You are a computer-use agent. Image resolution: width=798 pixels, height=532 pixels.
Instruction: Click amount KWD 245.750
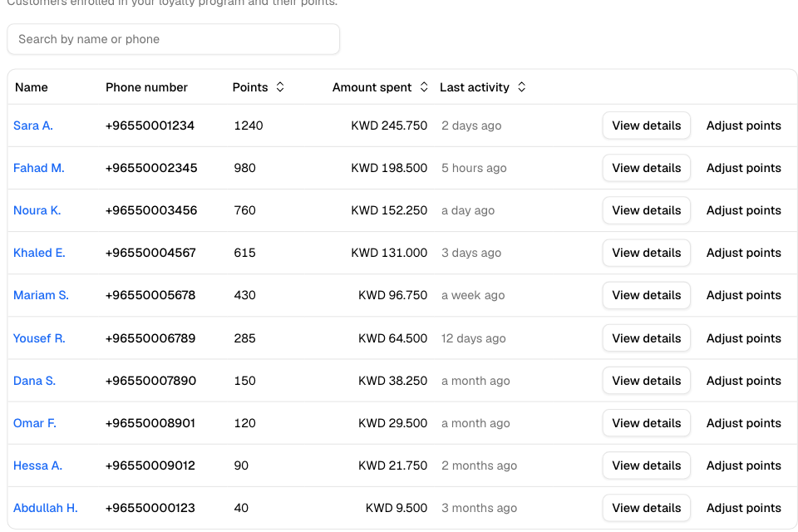[x=389, y=126]
